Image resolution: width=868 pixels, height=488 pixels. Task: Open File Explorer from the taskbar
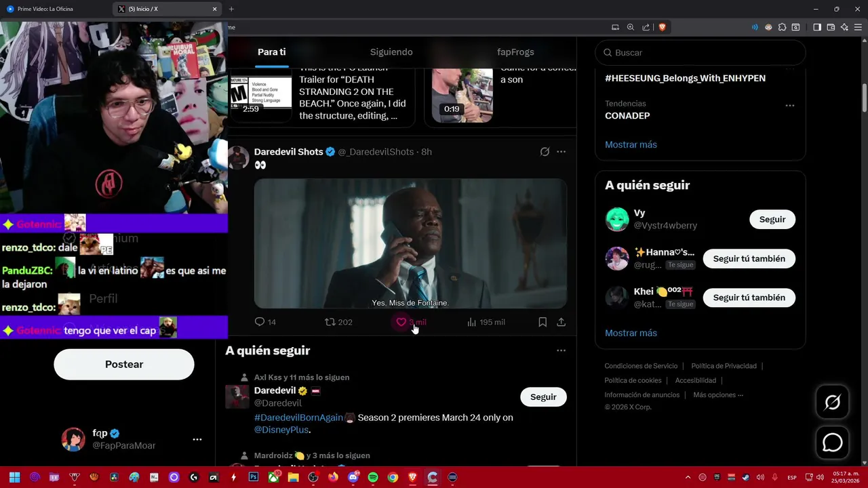pyautogui.click(x=293, y=477)
